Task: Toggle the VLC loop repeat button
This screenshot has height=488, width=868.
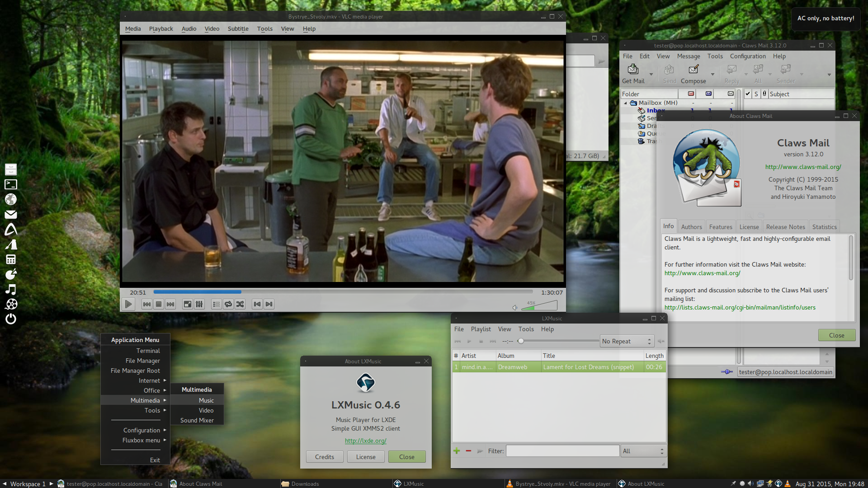Action: click(228, 304)
